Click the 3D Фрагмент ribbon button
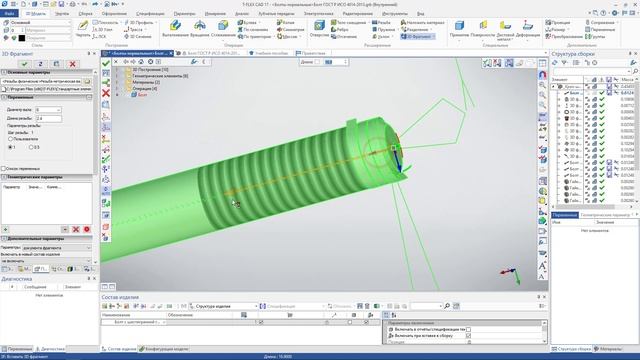 click(417, 36)
